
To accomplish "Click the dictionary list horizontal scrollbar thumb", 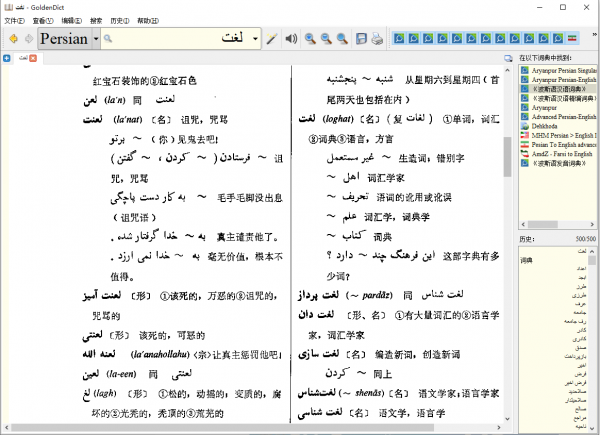I will pos(543,225).
